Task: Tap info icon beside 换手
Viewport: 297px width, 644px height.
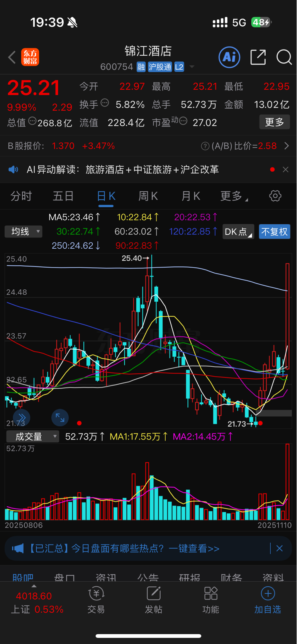Action: 105,103
